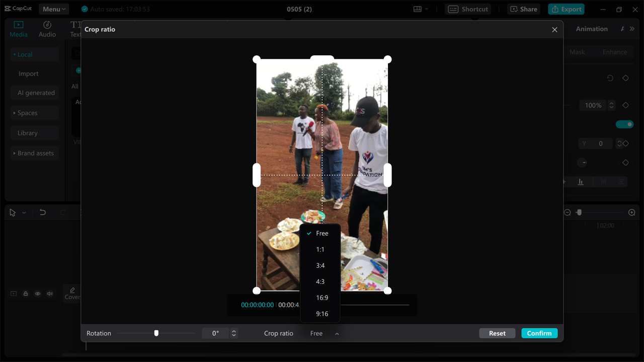Click the Y position value field
This screenshot has height=362, width=644.
pos(596,143)
